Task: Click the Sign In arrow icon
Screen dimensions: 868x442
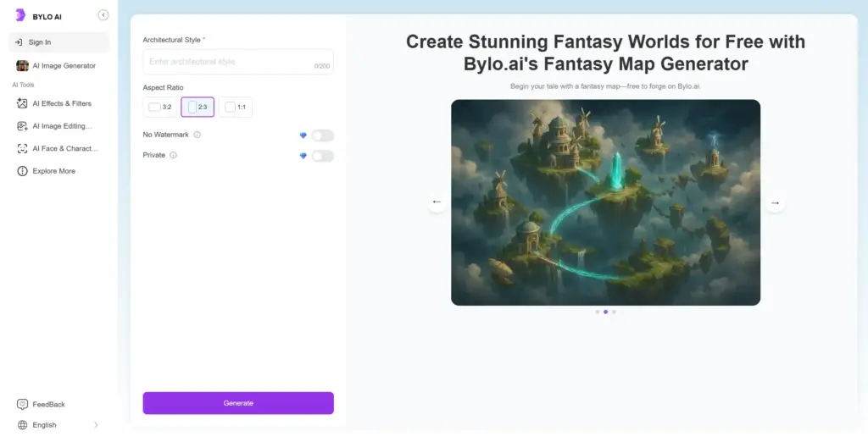Action: tap(19, 42)
